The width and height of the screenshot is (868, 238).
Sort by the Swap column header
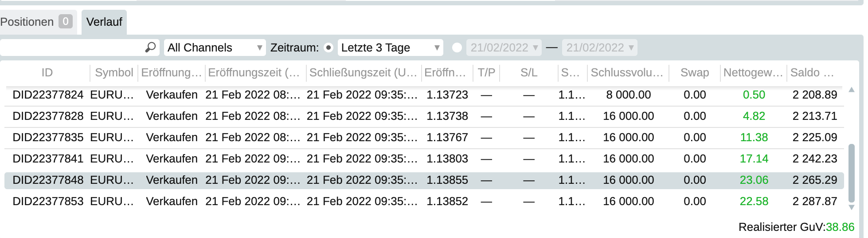[695, 72]
